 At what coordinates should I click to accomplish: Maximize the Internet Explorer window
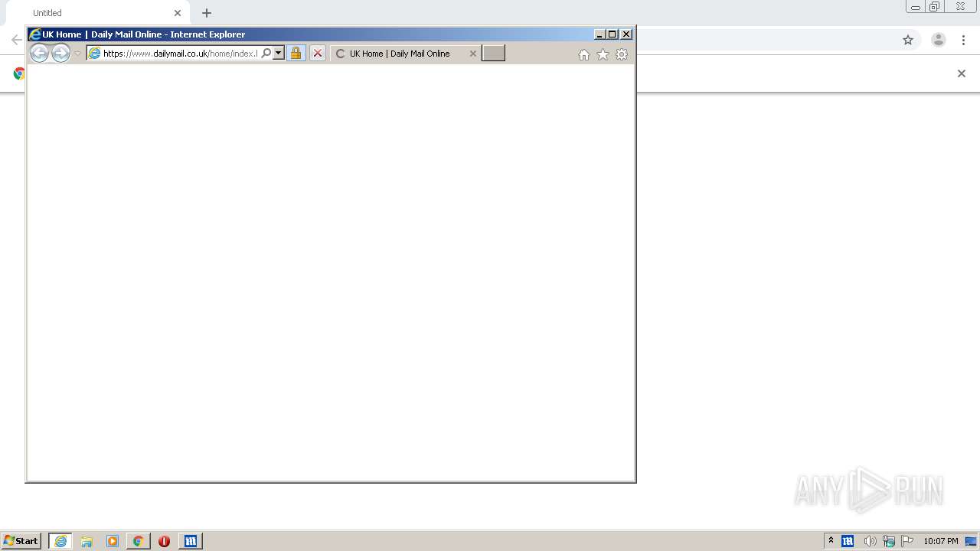[x=612, y=34]
